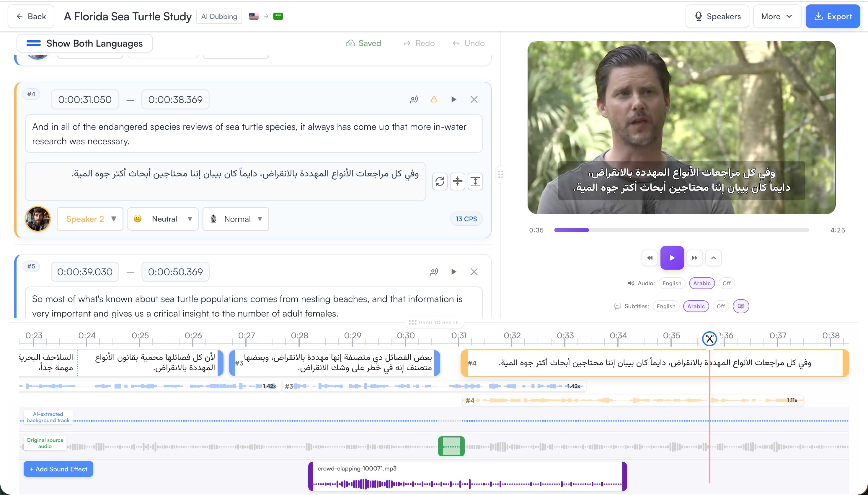The height and width of the screenshot is (495, 868).
Task: Click the Back button
Action: (x=31, y=16)
